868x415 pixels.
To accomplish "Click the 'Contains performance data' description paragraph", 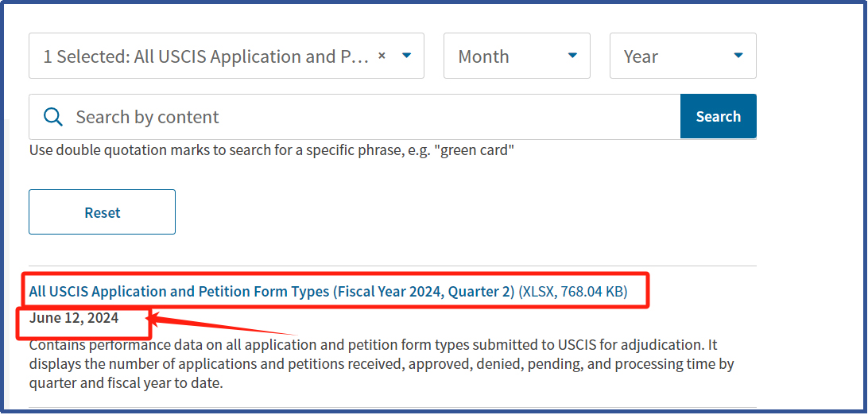I will [382, 364].
